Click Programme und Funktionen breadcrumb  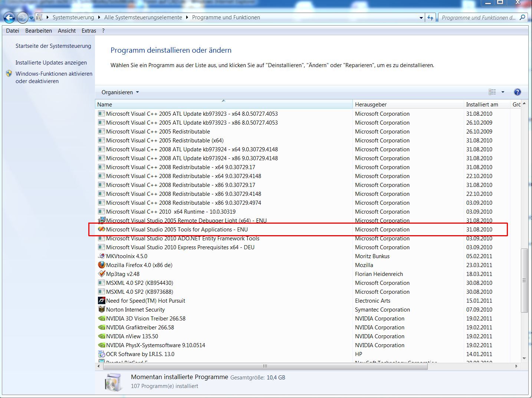click(226, 17)
